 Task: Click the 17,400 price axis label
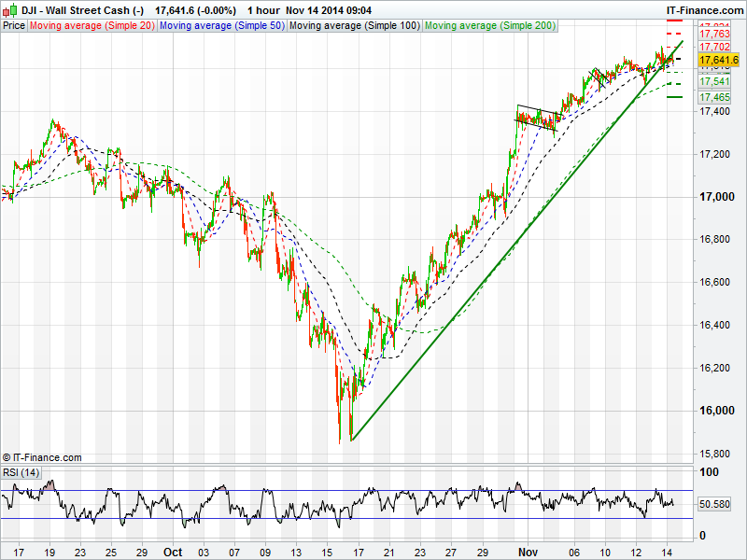pos(714,111)
